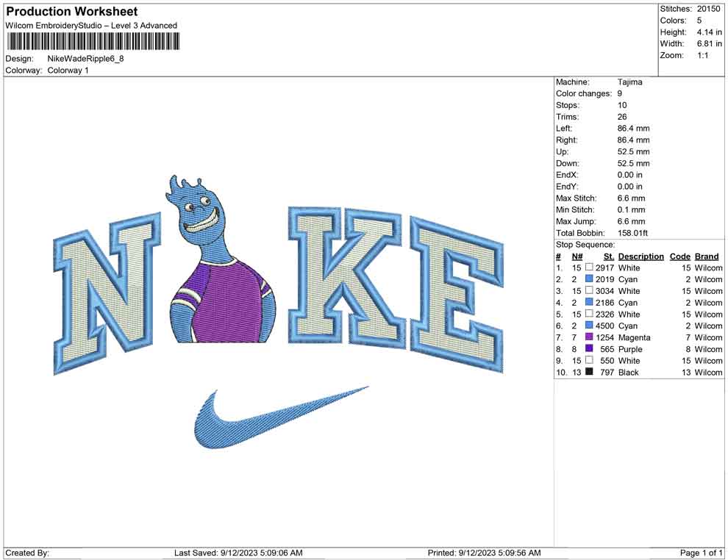
Task: Click the white swatch in stop 1
Action: click(x=589, y=268)
